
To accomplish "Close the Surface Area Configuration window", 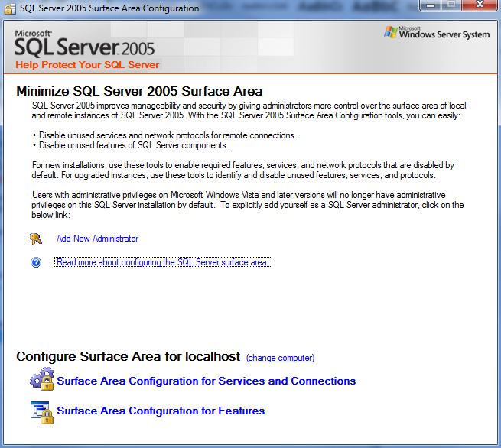I will tap(480, 5).
